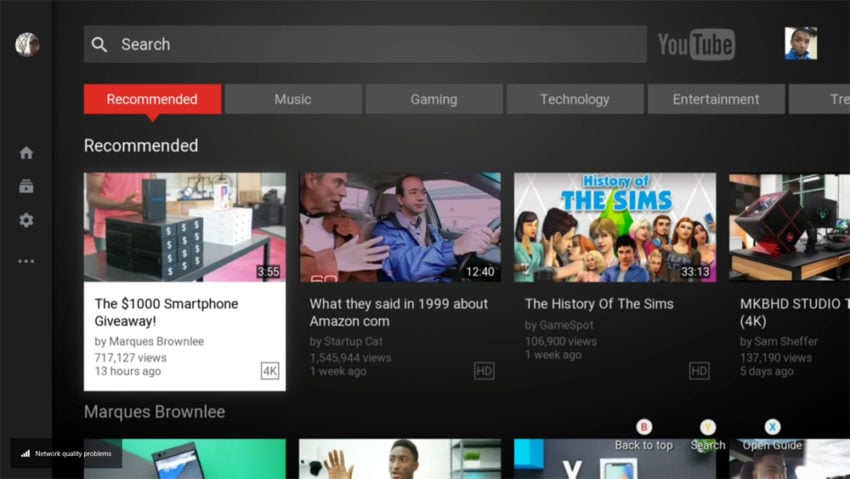The width and height of the screenshot is (850, 479).
Task: Click the network signal bars icon
Action: click(x=25, y=454)
